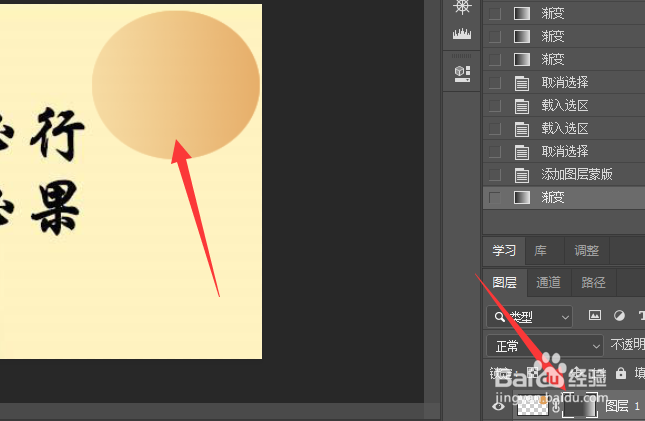Check source box of 载入选区 just below first 取消选择

click(494, 106)
